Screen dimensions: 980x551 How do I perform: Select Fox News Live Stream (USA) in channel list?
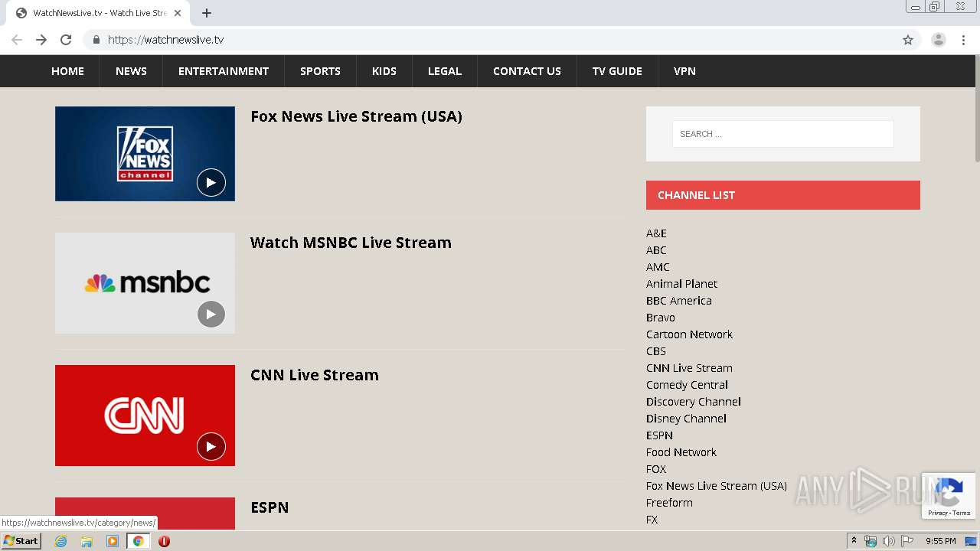pyautogui.click(x=717, y=486)
